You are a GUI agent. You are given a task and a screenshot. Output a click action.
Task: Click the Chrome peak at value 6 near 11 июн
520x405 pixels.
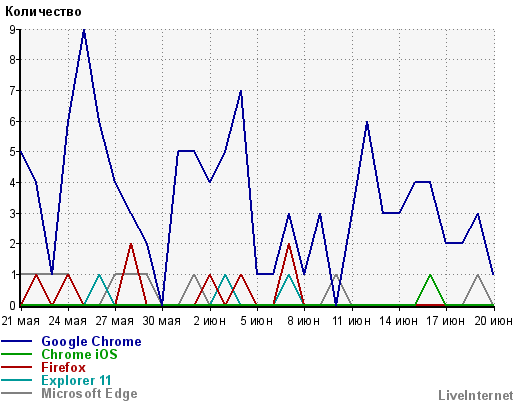tap(367, 122)
